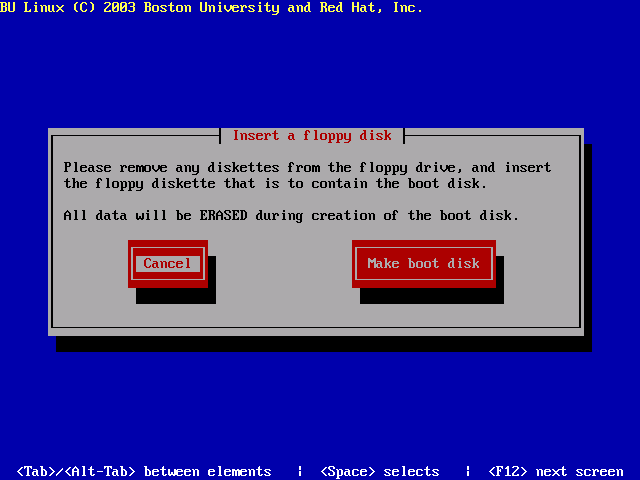Click the '<Space> selects' footer hint
Viewport: 640px width, 480px height.
point(379,472)
